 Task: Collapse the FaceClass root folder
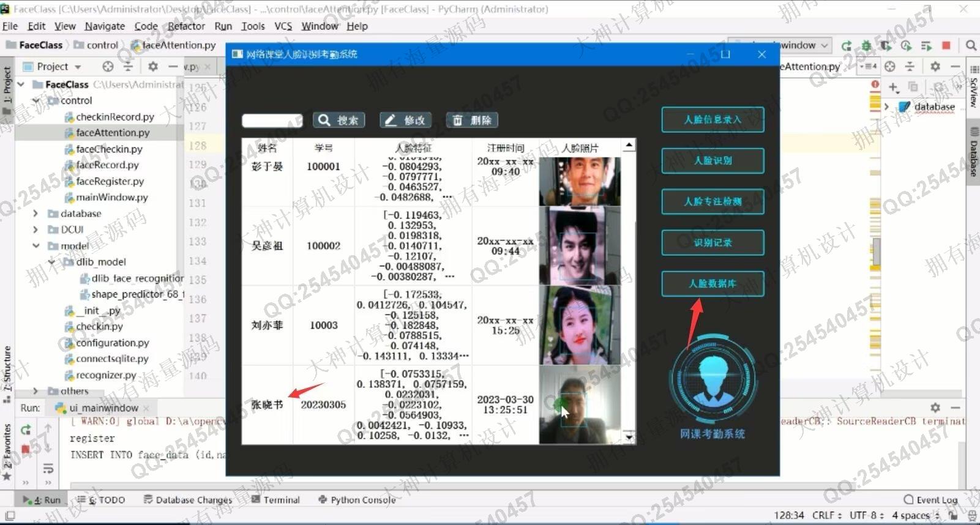coord(21,84)
